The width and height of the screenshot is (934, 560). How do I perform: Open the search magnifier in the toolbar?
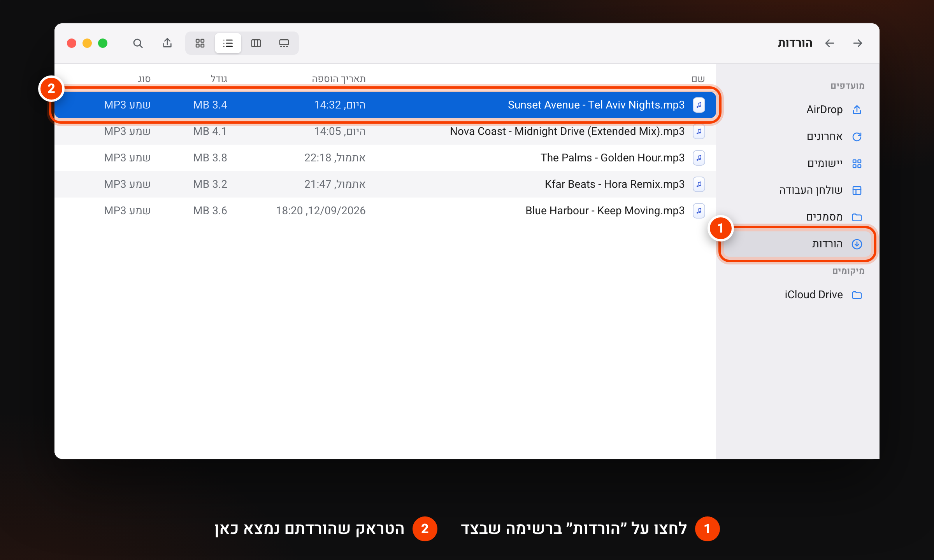(138, 43)
